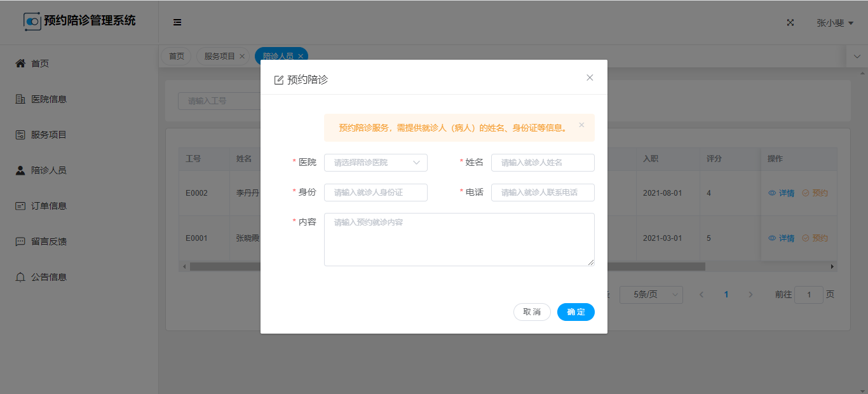Screen dimensions: 868x394
Task: Switch to the 服务项目 tab
Action: coord(220,56)
